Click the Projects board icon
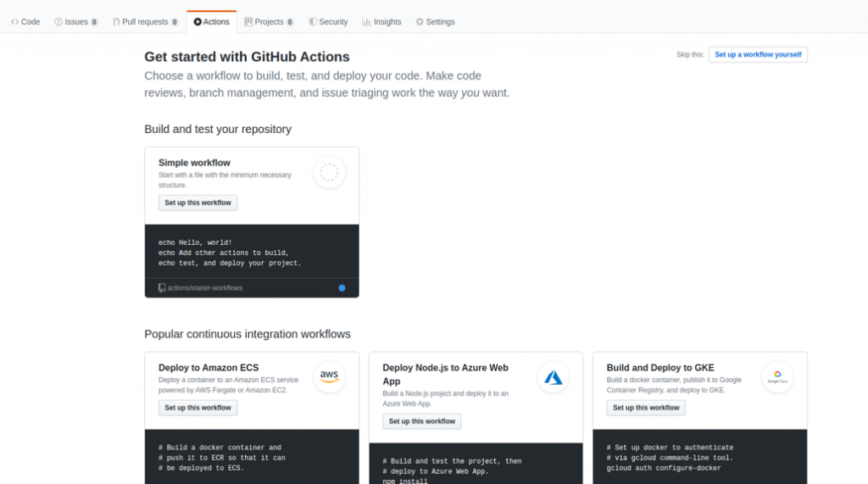Image resolution: width=868 pixels, height=484 pixels. [x=248, y=21]
